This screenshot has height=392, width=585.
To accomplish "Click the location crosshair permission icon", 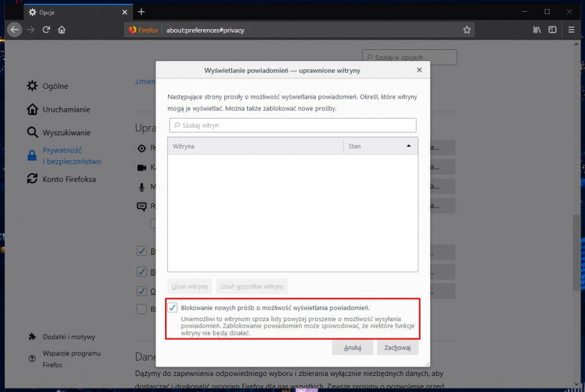I will point(142,148).
